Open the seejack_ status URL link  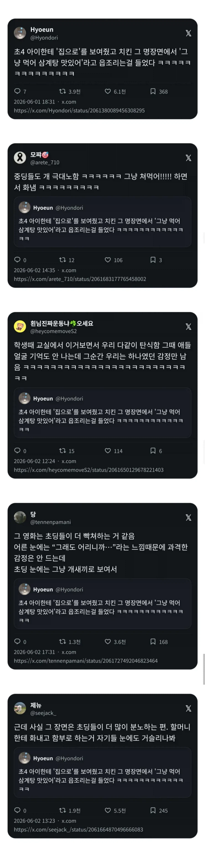(x=78, y=829)
